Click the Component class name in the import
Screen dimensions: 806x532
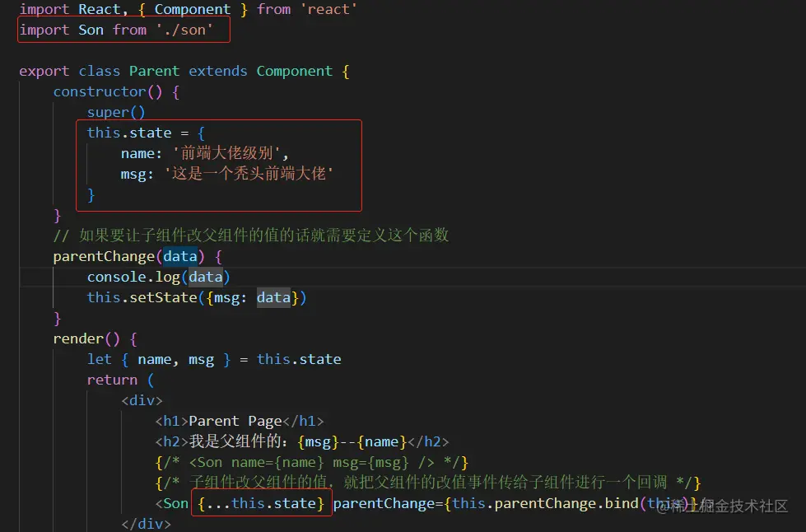[192, 9]
